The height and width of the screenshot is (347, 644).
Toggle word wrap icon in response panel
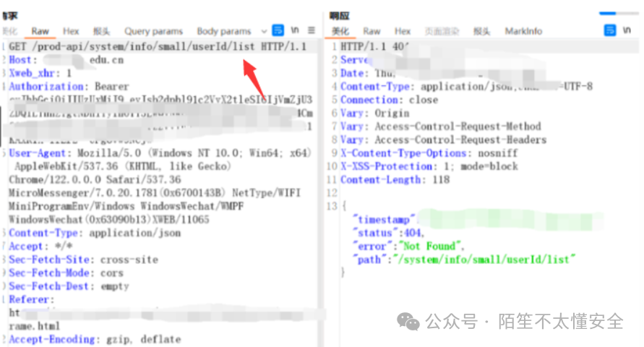tap(610, 30)
